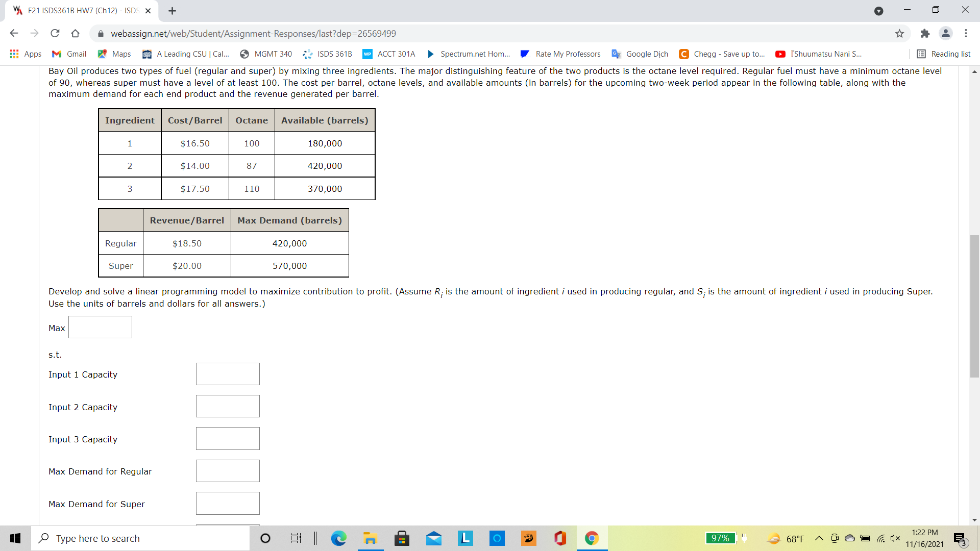Open a new browser tab
Image resolution: width=980 pixels, height=551 pixels.
pyautogui.click(x=172, y=10)
